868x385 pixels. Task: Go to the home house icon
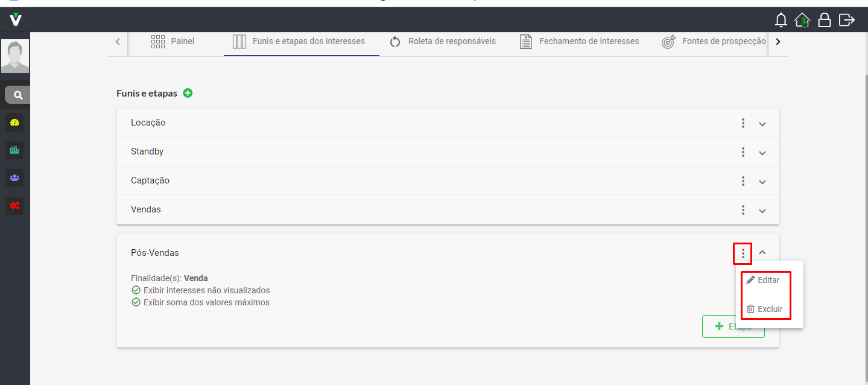point(802,20)
